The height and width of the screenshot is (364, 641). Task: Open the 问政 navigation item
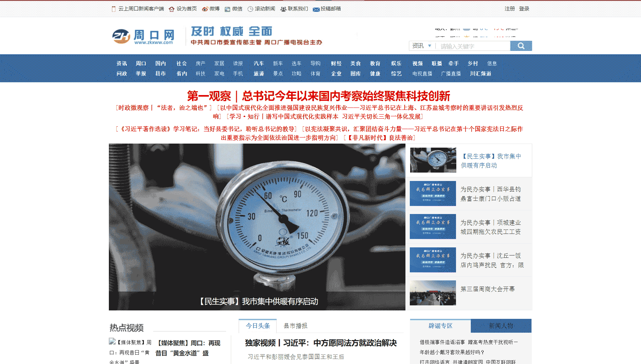(x=122, y=73)
